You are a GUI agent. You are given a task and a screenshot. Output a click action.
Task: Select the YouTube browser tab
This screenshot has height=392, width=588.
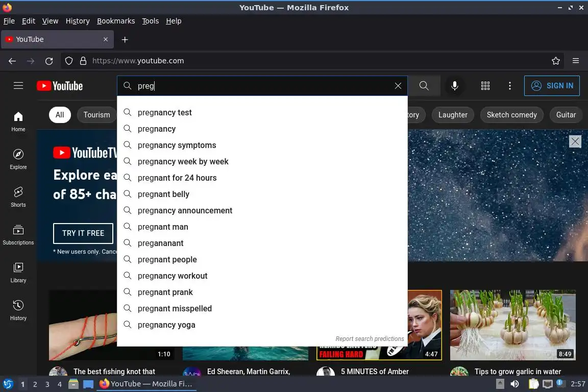(x=57, y=39)
